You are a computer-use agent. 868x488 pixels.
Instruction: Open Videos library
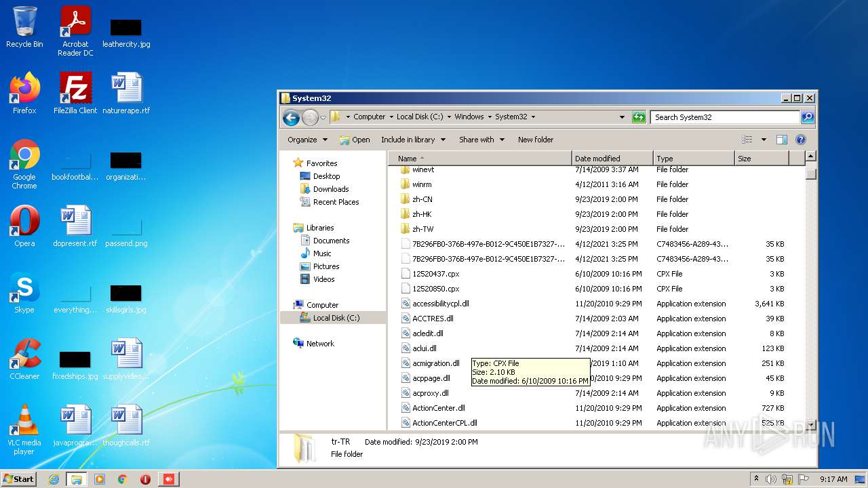point(323,279)
